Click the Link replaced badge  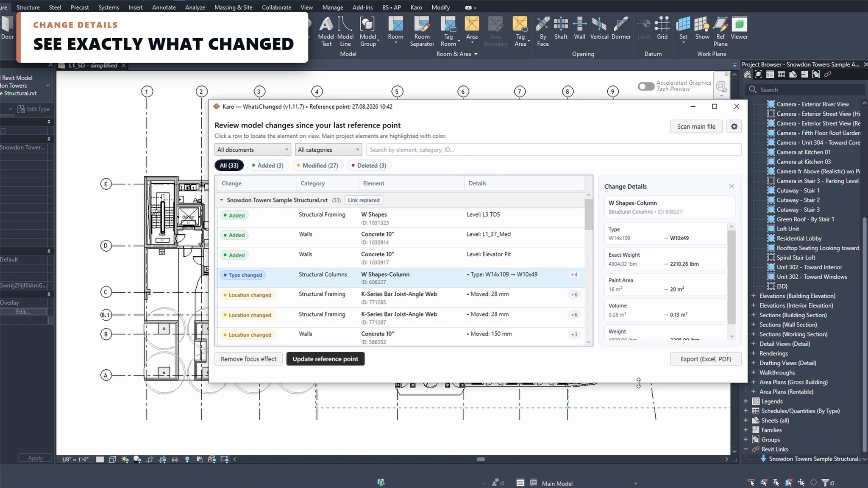pos(364,200)
